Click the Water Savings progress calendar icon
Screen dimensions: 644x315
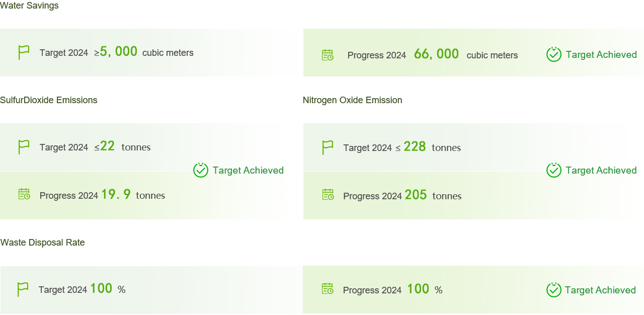(x=328, y=55)
